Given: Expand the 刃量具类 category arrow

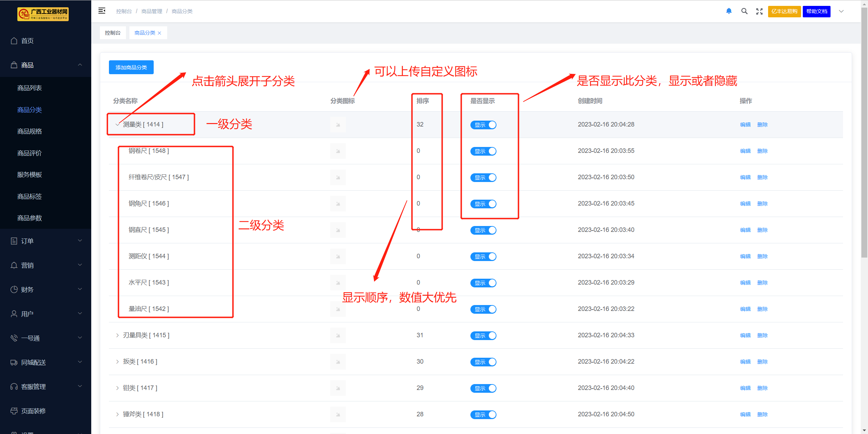Looking at the screenshot, I should click(117, 335).
